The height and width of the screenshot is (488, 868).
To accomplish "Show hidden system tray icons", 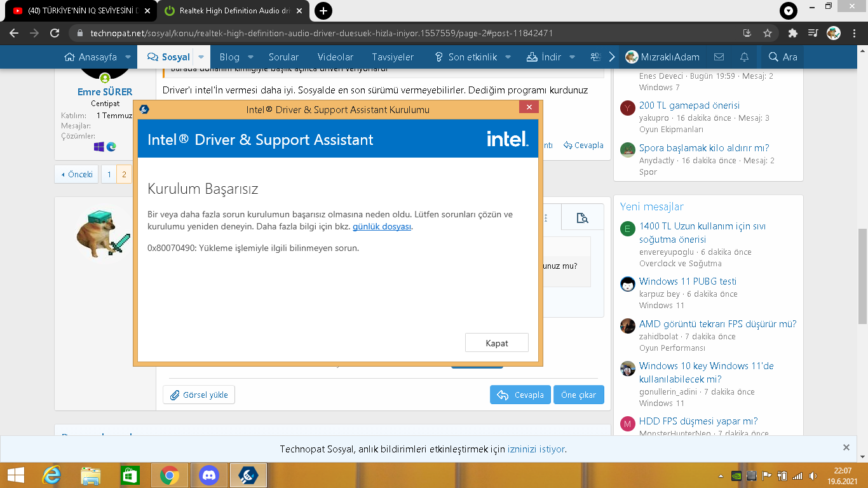I will 721,475.
